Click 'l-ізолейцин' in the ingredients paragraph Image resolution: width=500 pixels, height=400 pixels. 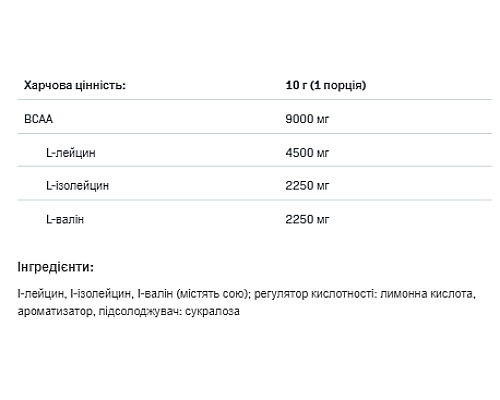click(x=100, y=294)
